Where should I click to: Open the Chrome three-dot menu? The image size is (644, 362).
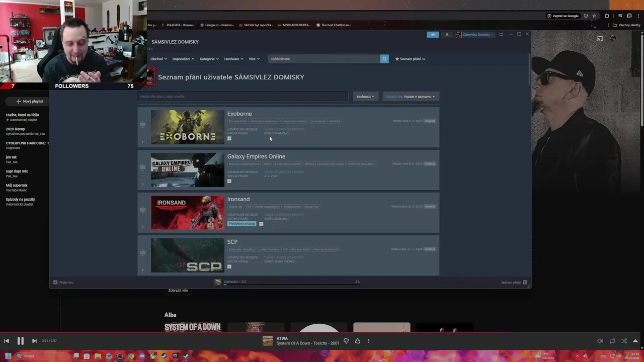pyautogui.click(x=638, y=16)
